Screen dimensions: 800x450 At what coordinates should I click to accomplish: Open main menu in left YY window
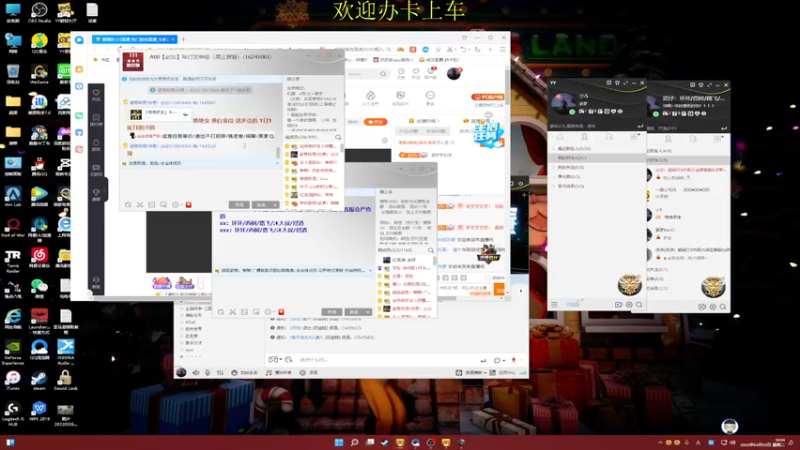coord(554,305)
